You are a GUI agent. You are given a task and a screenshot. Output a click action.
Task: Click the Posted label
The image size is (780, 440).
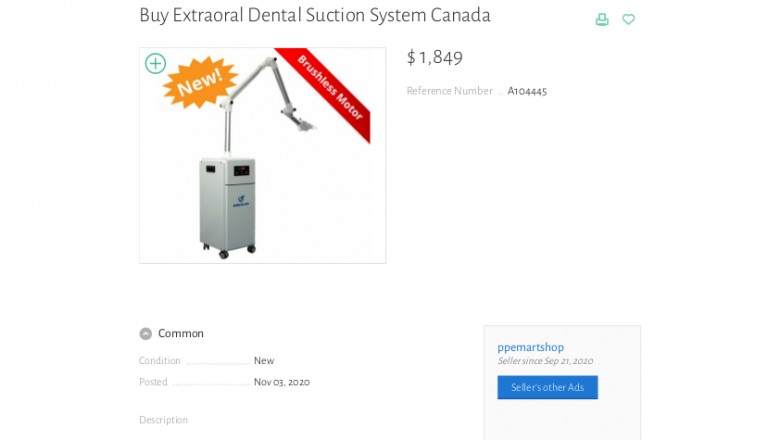[x=153, y=382]
